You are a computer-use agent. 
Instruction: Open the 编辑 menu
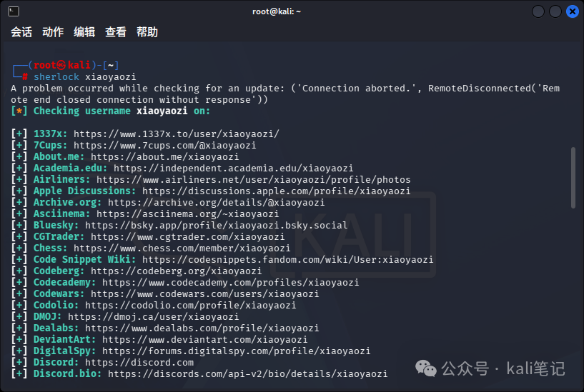tap(84, 32)
